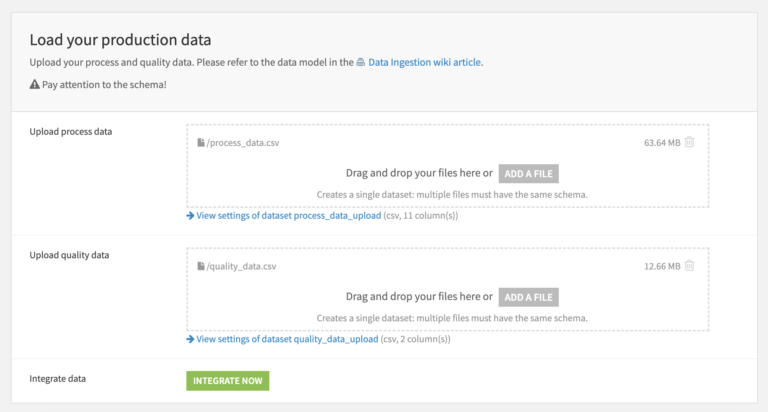Image resolution: width=768 pixels, height=412 pixels.
Task: Delete the process_data.csv file with trash icon
Action: (x=690, y=142)
